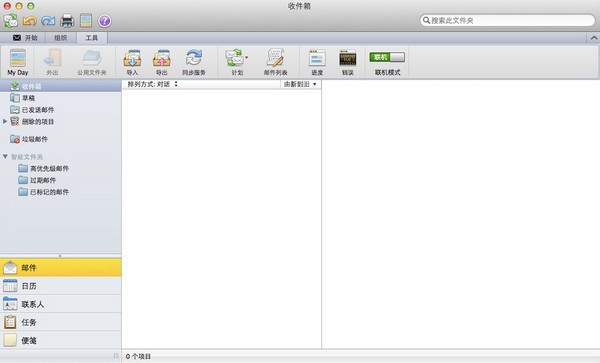
Task: Collapse the 智能文件夹 section triangle
Action: (5, 156)
